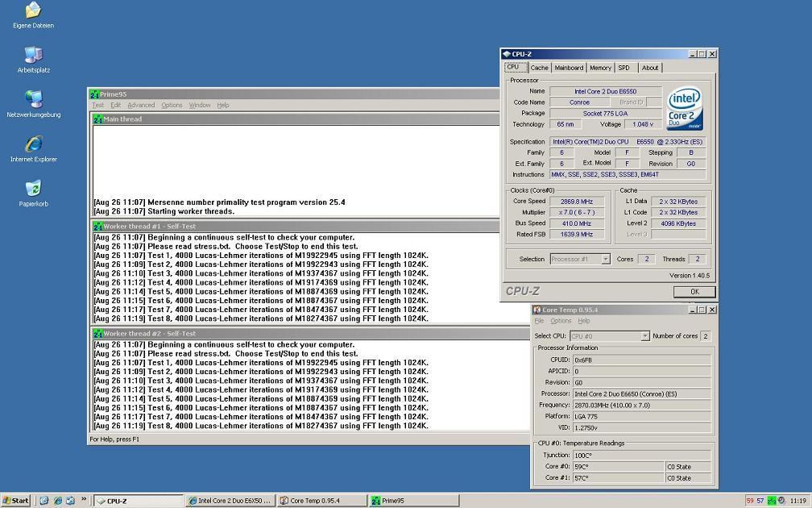812x508 pixels.
Task: Switch to Intel Core 2 Duo E6X50 taskbar button
Action: point(230,501)
